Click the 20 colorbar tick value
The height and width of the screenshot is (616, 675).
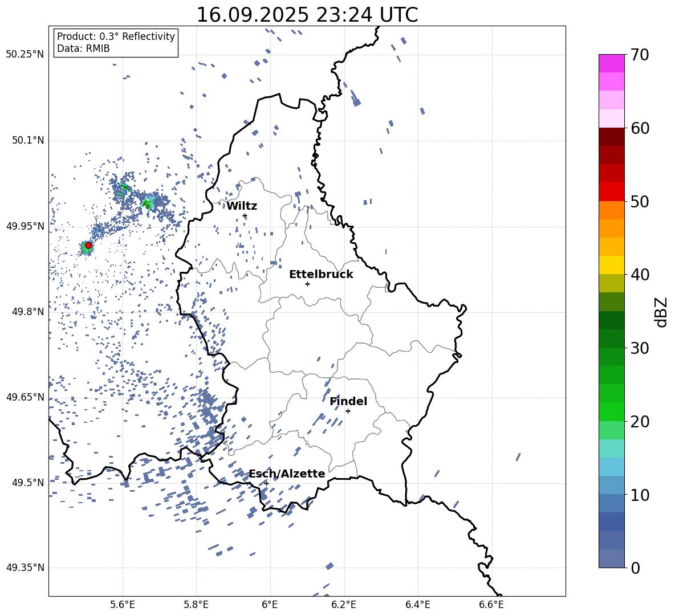[x=640, y=422]
